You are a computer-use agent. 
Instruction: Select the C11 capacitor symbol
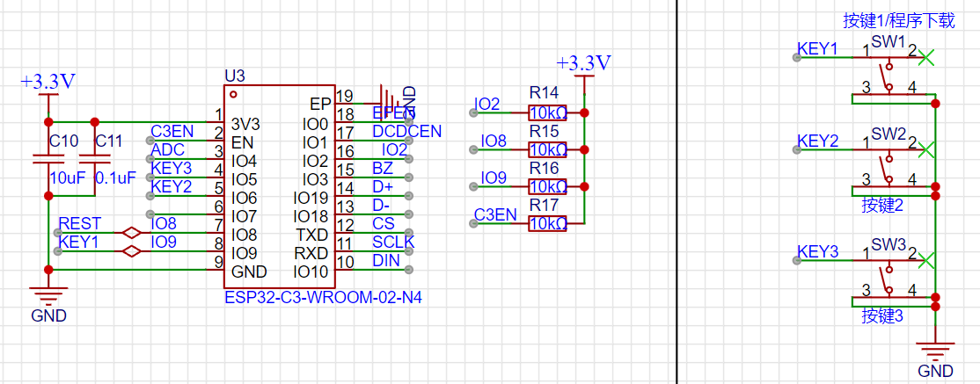click(95, 158)
